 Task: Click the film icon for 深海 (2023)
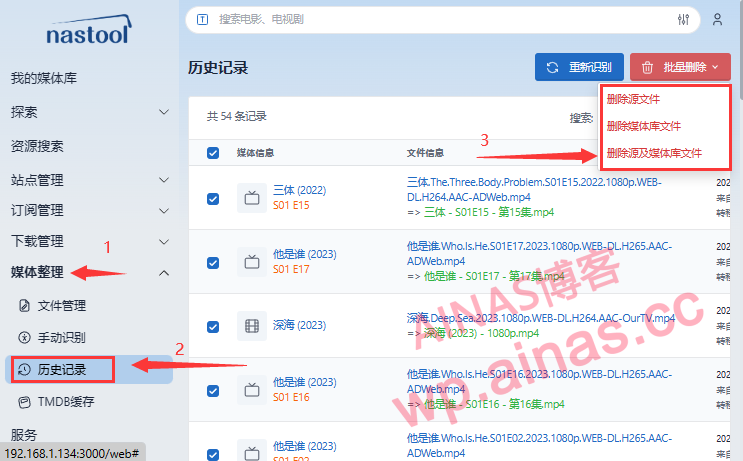click(252, 326)
